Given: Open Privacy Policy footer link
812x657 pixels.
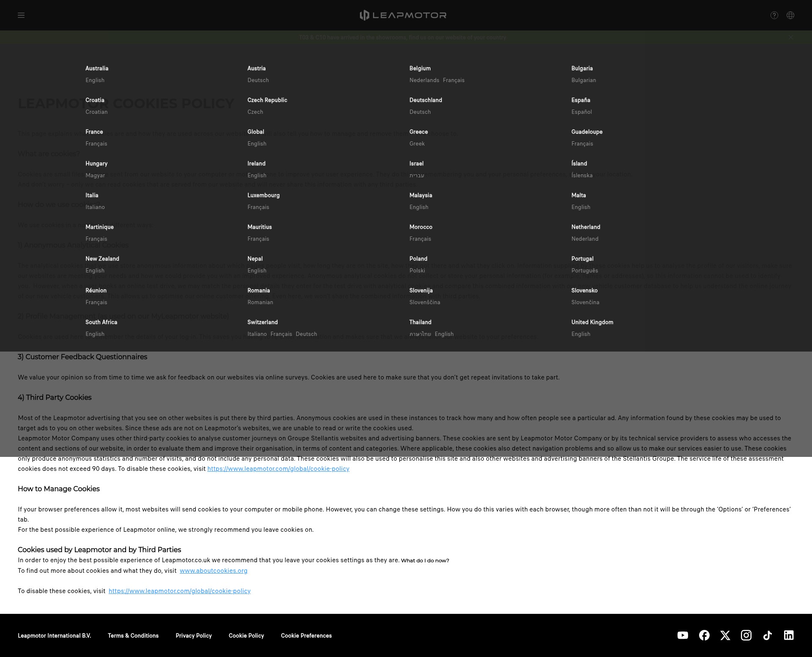Looking at the screenshot, I should (x=194, y=635).
